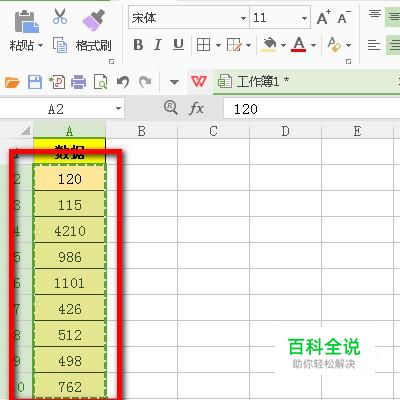Click the Select All corner triangle
This screenshot has width=400, height=400.
pos(26,131)
